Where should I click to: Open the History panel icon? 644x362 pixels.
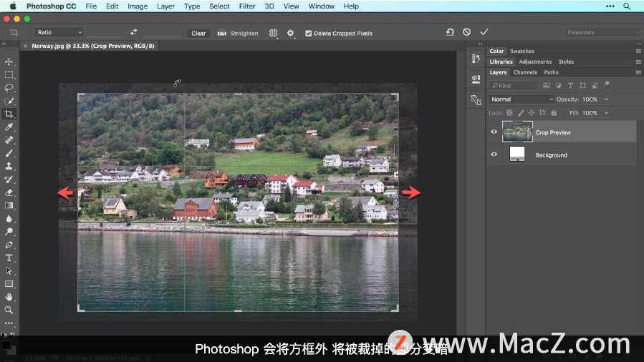click(476, 59)
